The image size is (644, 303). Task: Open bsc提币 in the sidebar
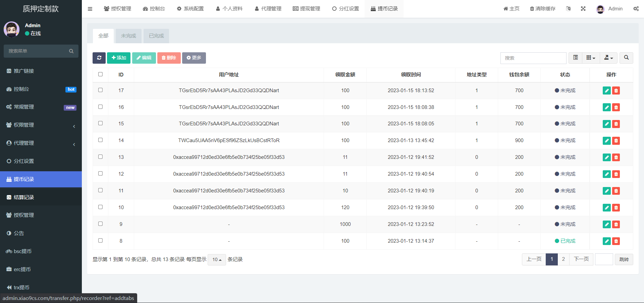[41, 251]
